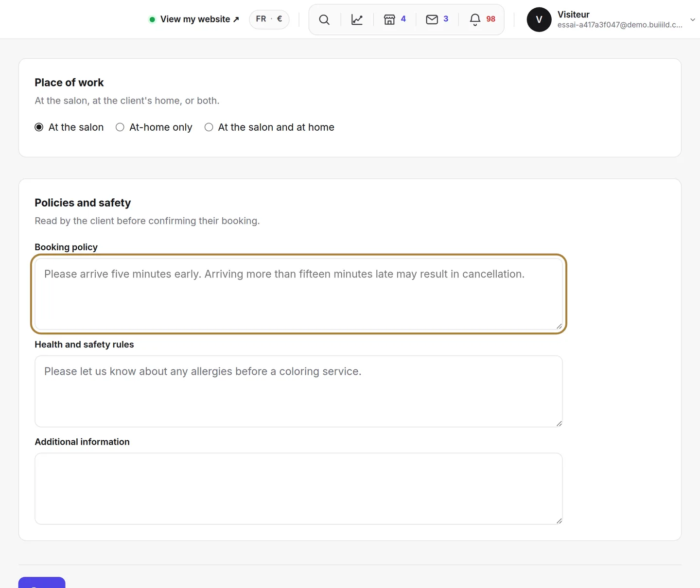Click the store icon with badge 4

point(390,19)
